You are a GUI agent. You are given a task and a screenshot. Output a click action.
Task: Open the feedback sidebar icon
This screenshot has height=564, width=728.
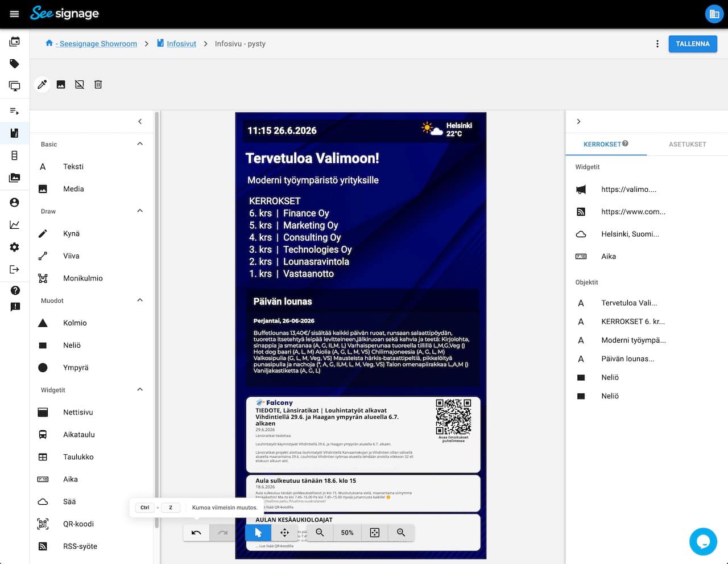pos(15,307)
